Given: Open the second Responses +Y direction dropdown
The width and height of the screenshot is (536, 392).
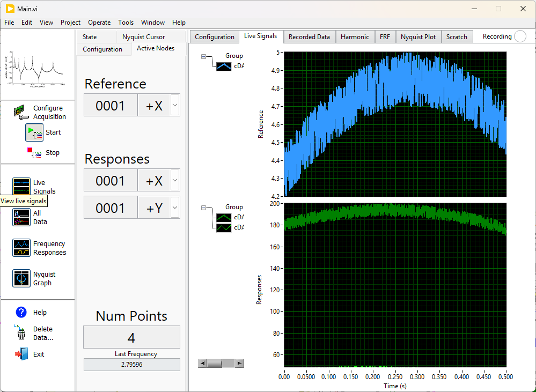Looking at the screenshot, I should pos(175,208).
